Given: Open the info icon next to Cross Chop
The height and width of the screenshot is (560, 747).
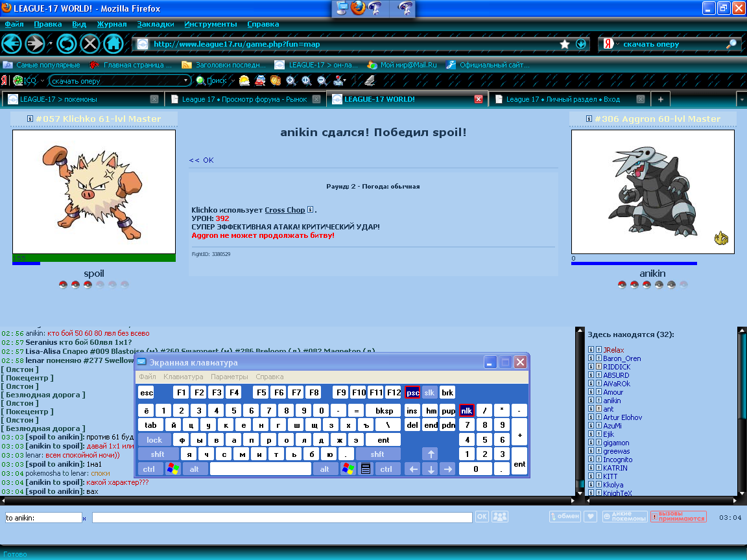Looking at the screenshot, I should coord(310,209).
